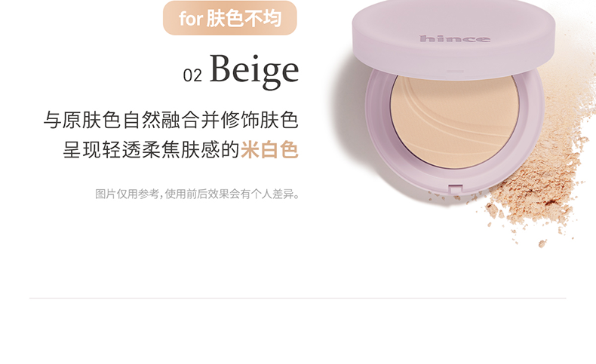This screenshot has width=596, height=364.
Task: Select the "Beige" shade heading
Action: [254, 70]
